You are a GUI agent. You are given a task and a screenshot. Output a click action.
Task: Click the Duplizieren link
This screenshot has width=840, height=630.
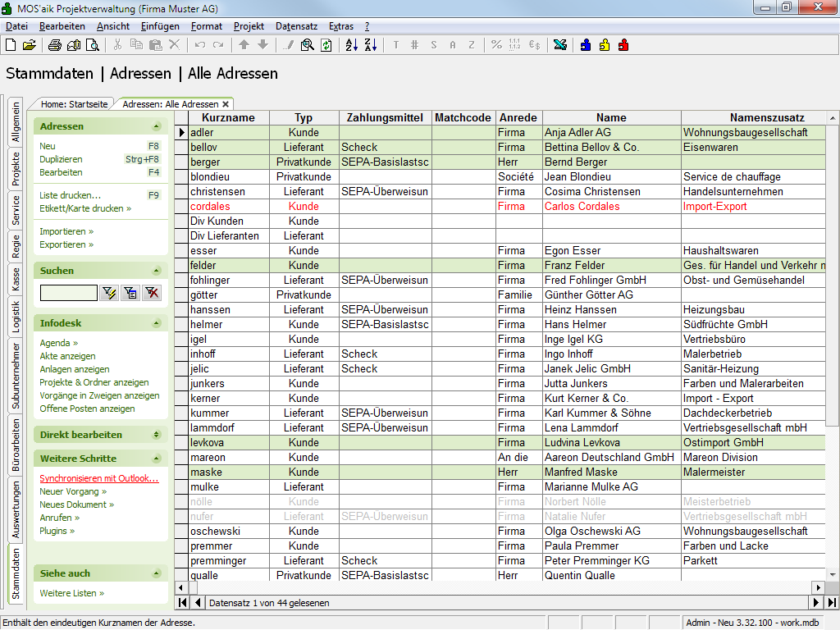[61, 159]
